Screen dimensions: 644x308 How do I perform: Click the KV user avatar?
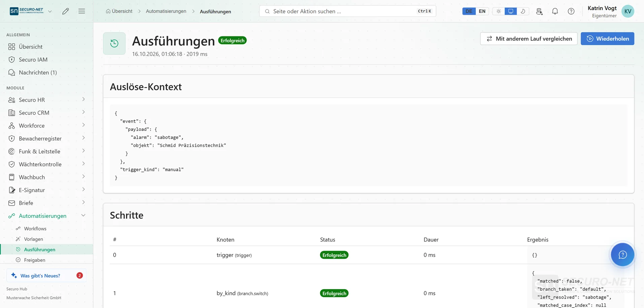[x=628, y=11]
